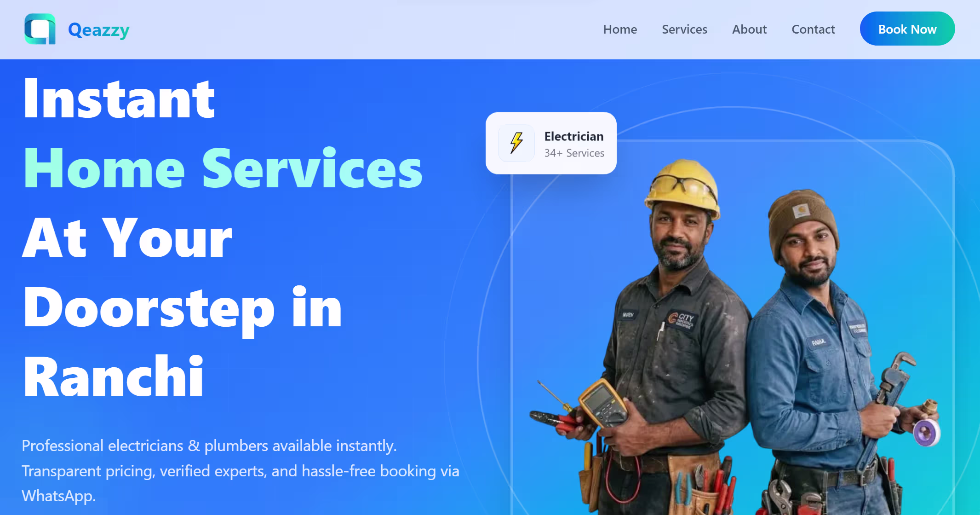The image size is (980, 515).
Task: Open the About page link
Action: coord(749,29)
